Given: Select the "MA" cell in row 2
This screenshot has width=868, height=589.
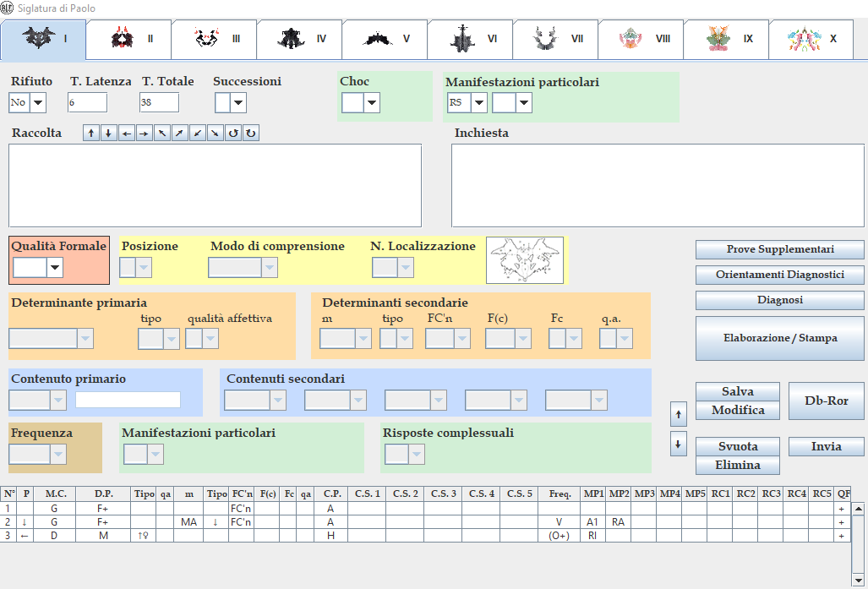Looking at the screenshot, I should pos(188,522).
